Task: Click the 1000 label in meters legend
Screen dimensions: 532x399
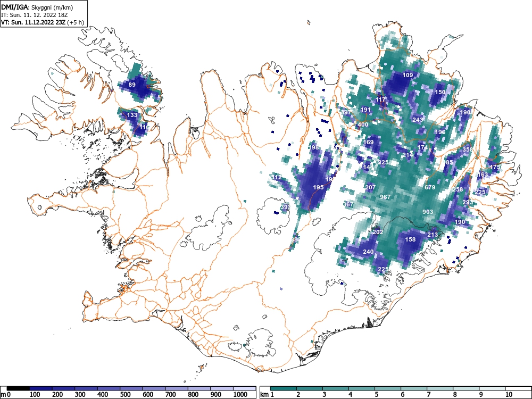Action: pyautogui.click(x=240, y=395)
